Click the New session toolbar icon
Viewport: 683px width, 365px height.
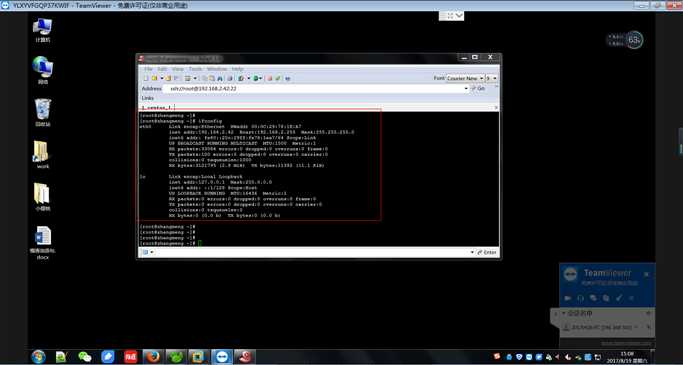[146, 78]
